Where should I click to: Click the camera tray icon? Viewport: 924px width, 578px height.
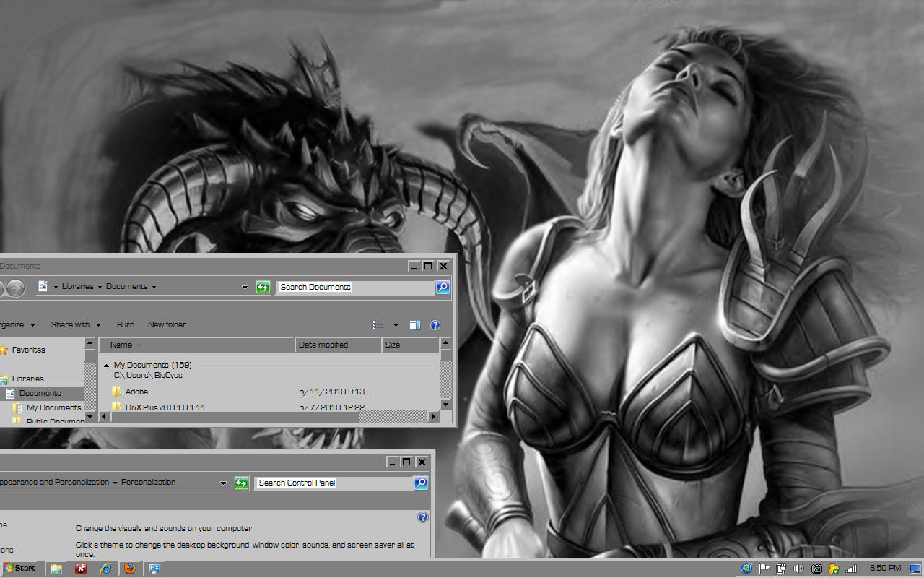click(816, 569)
